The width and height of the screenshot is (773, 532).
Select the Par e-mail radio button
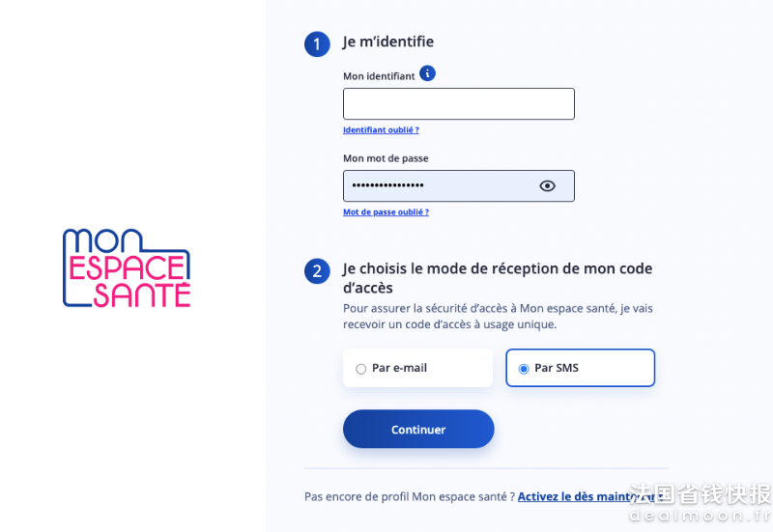tap(360, 369)
